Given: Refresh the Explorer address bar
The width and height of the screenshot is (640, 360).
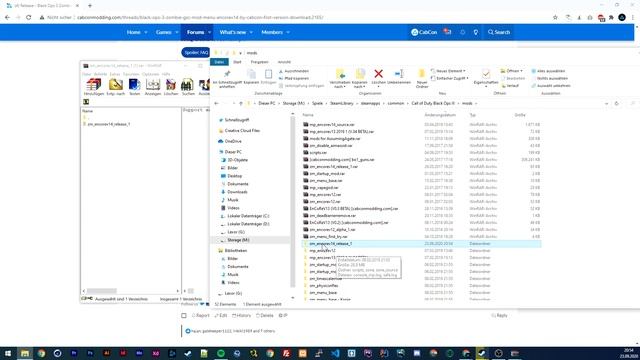Looking at the screenshot, I should 616,104.
